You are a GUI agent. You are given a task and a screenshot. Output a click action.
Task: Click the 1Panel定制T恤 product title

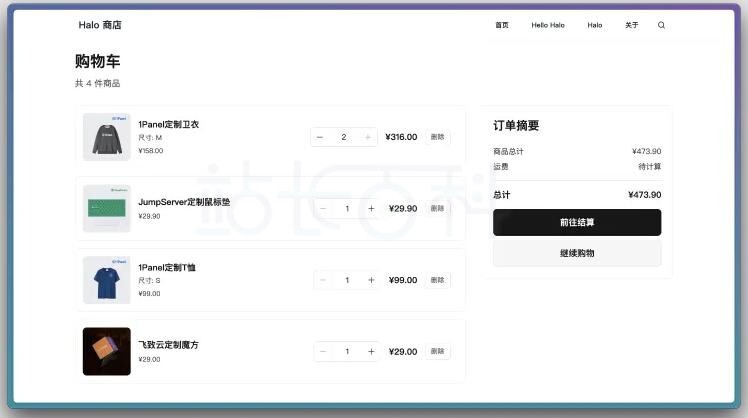coord(167,268)
